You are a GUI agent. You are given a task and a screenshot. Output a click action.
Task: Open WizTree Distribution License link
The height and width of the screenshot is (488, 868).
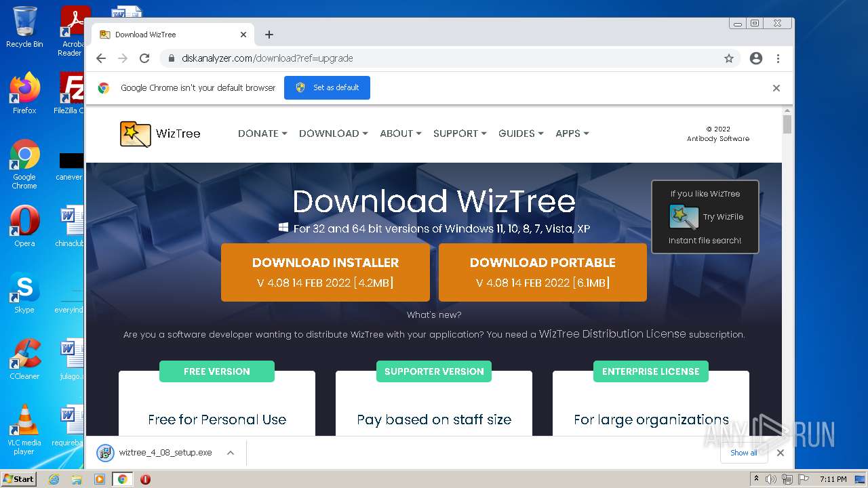point(612,334)
